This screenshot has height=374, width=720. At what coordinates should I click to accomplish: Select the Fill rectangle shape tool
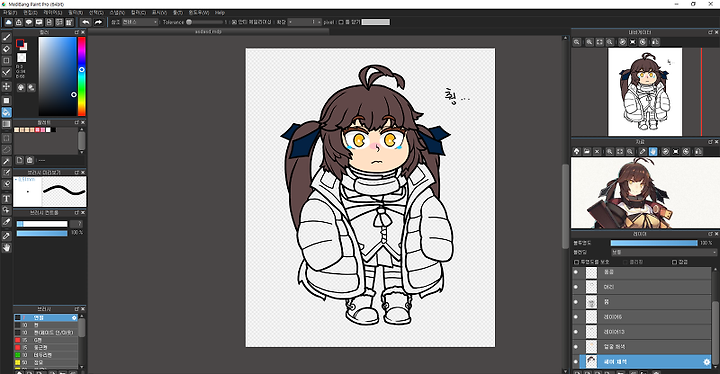(x=6, y=100)
